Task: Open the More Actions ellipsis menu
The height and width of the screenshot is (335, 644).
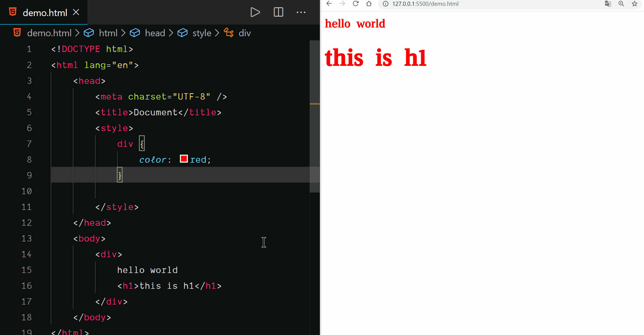Action: pyautogui.click(x=301, y=12)
